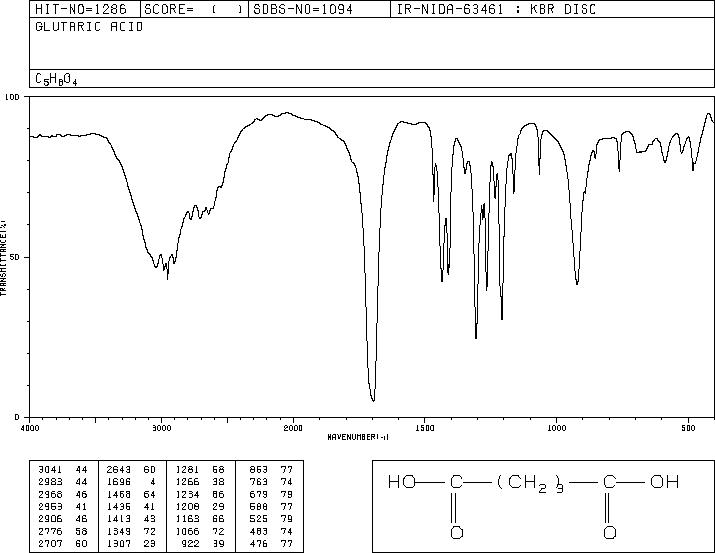This screenshot has height=553, width=715.
Task: Click the broad O-H absorption band minimum
Action: tap(167, 276)
